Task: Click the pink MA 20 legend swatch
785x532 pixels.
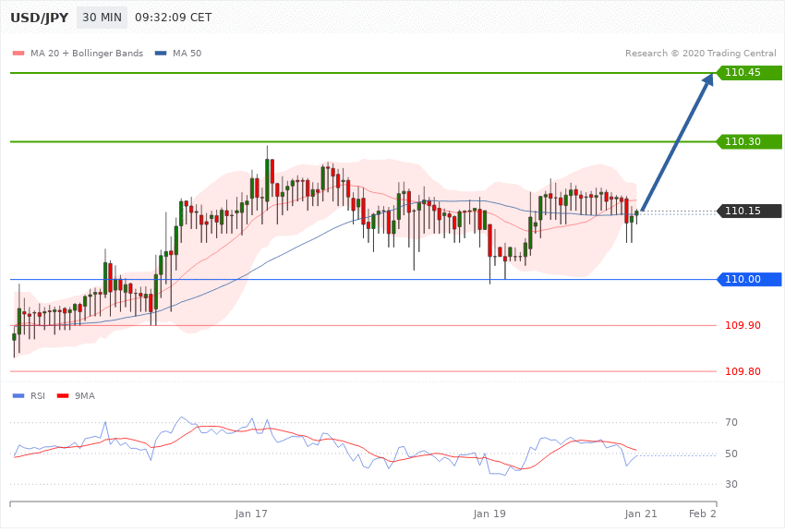Action: [18, 53]
